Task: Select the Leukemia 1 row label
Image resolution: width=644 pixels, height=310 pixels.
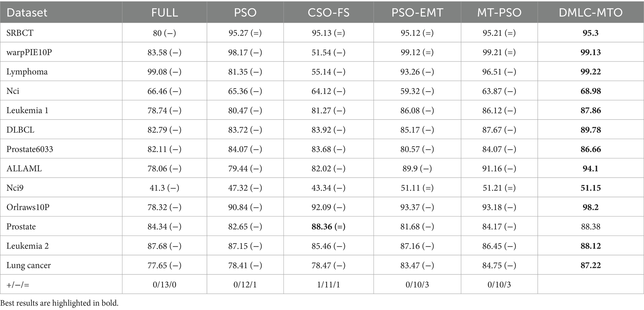Action: 27,110
